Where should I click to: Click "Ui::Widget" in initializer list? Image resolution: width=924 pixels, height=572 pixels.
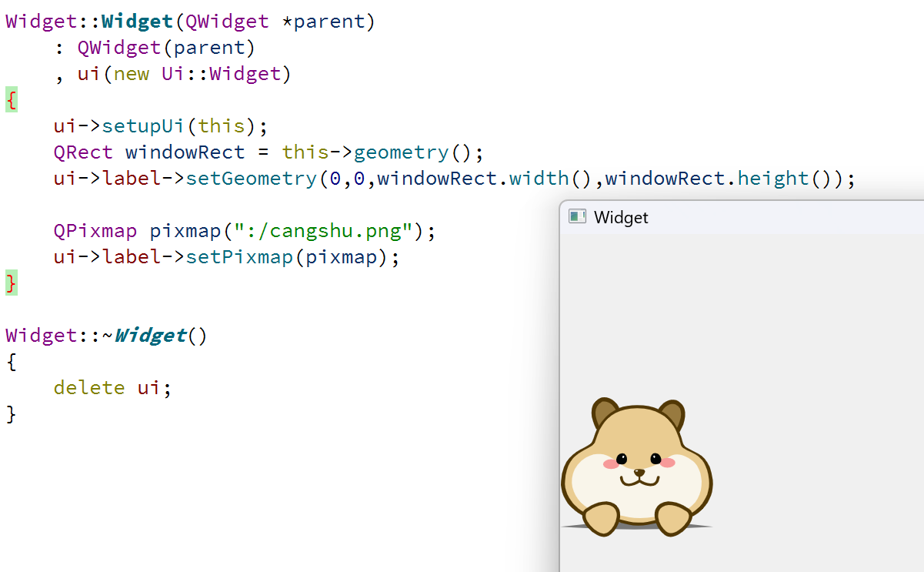[x=222, y=74]
